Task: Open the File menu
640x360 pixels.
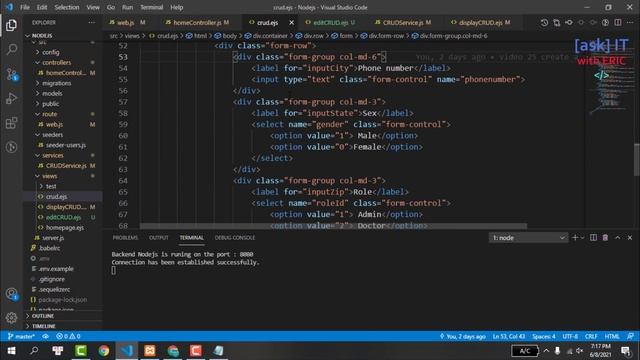Action: pos(25,7)
